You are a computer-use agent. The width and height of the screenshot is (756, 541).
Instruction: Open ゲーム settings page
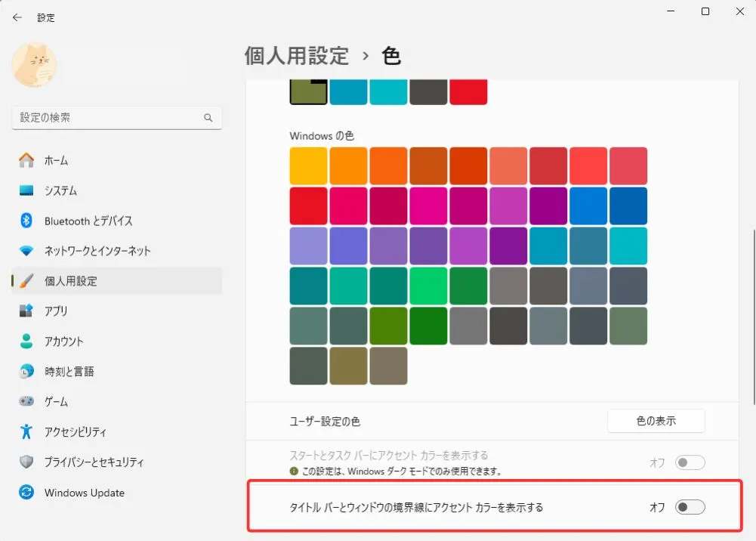tap(116, 401)
